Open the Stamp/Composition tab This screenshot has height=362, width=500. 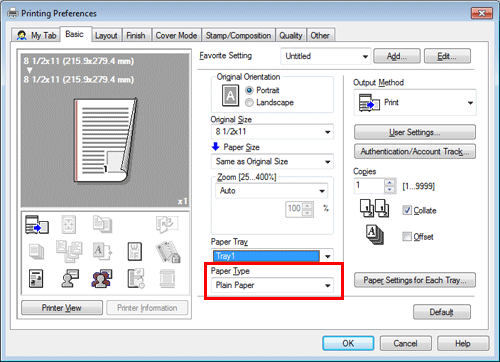coord(238,35)
